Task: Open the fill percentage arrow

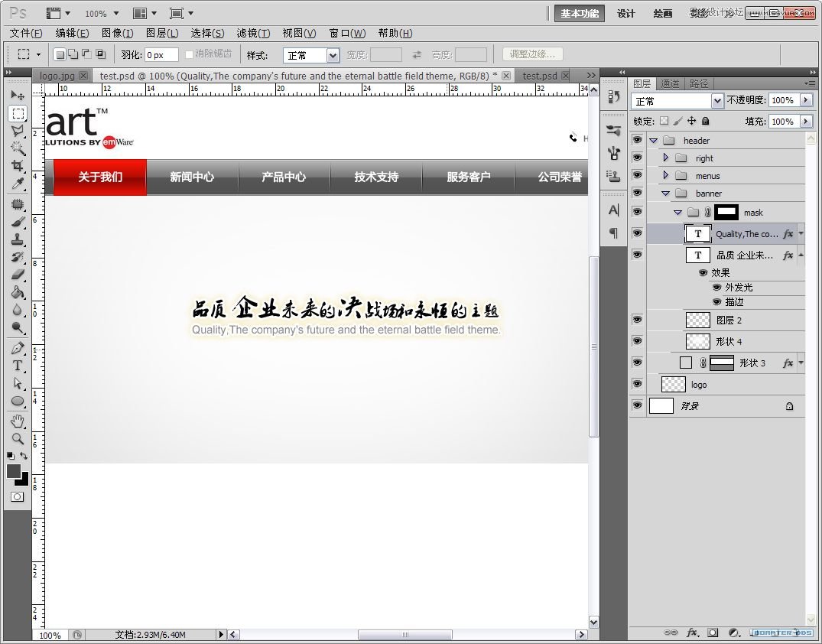Action: [x=806, y=122]
